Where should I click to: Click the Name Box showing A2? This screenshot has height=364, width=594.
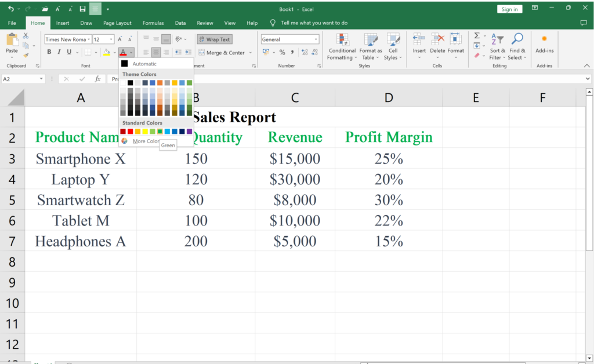(22, 78)
